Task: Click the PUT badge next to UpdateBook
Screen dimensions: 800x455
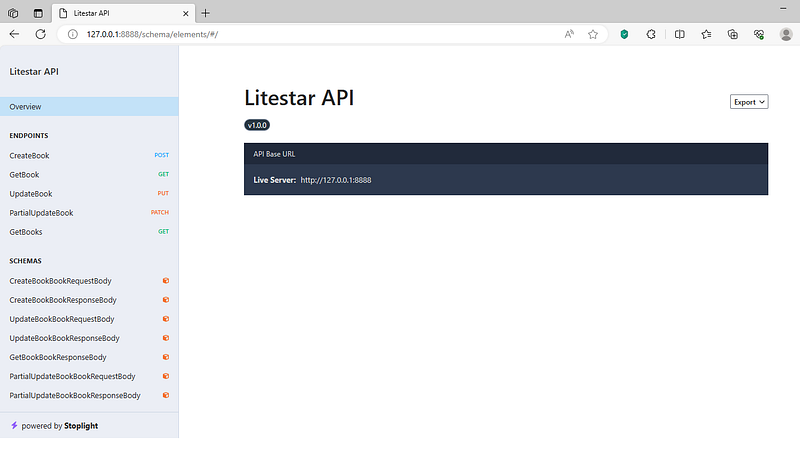Action: (163, 193)
